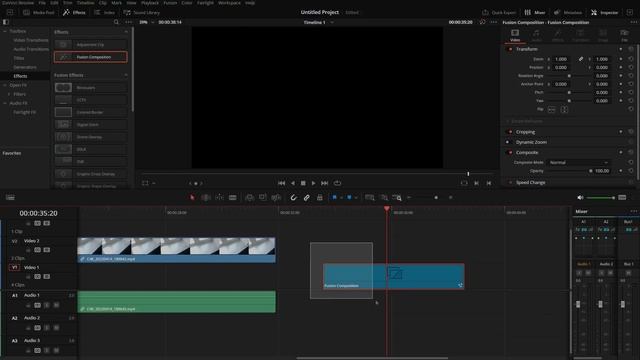Toggle the Inspector panel button

604,13
